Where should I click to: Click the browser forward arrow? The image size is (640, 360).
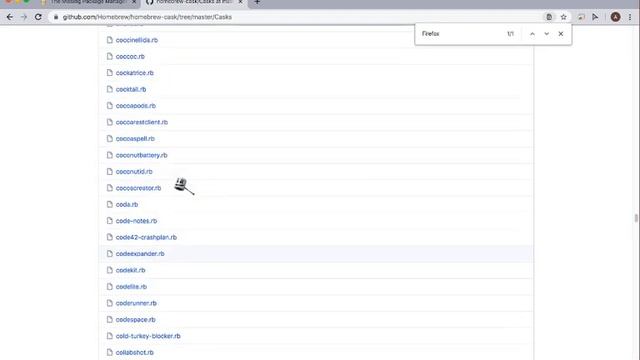[x=24, y=17]
